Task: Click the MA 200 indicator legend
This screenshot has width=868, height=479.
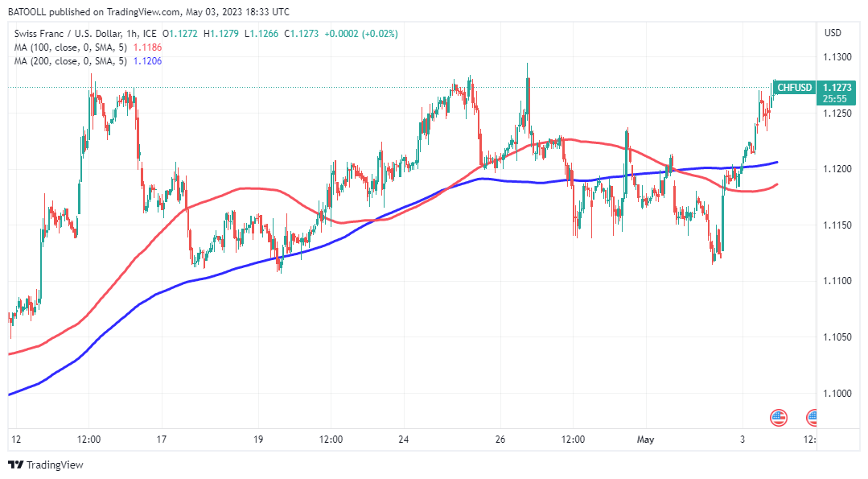Action: pos(71,61)
